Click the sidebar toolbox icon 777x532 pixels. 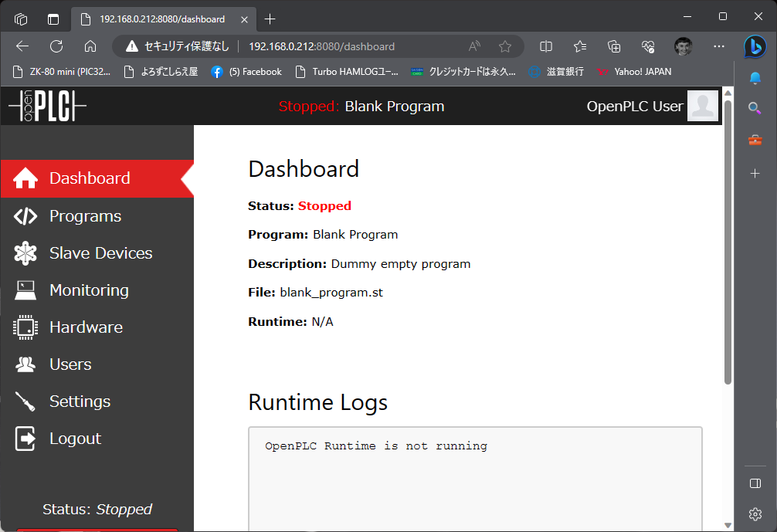point(755,141)
